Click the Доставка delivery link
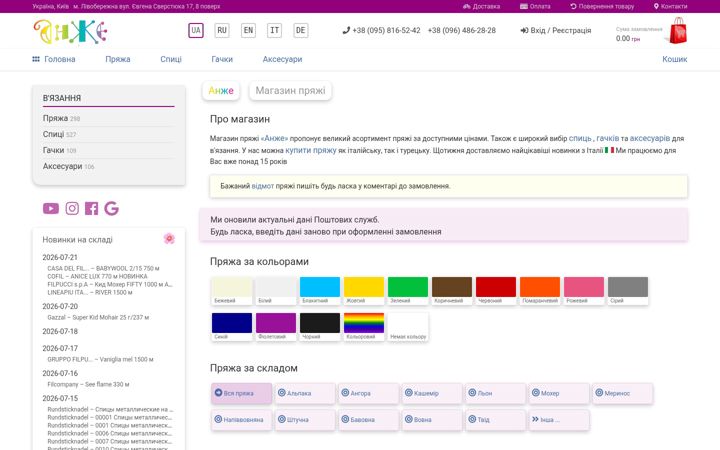This screenshot has height=450, width=720. [481, 6]
